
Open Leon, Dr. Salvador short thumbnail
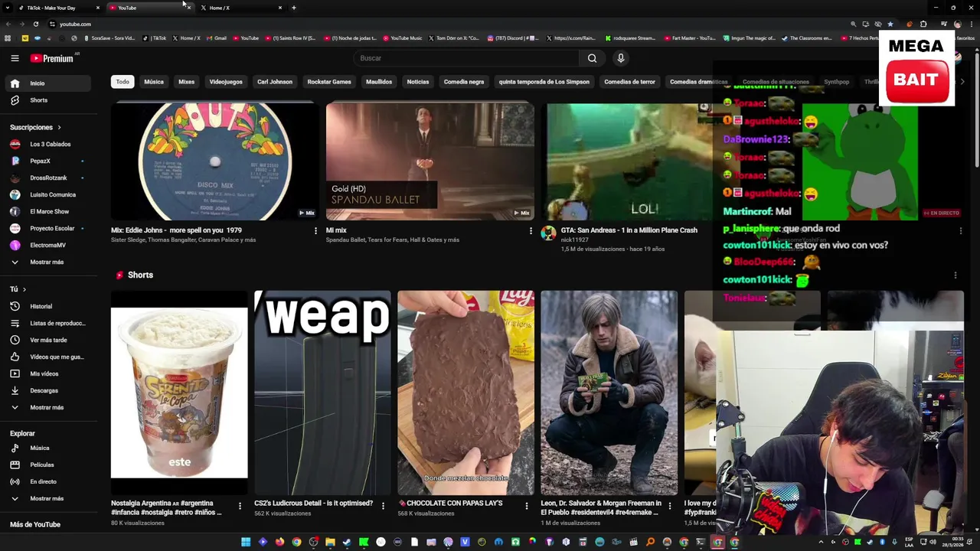[x=609, y=393]
